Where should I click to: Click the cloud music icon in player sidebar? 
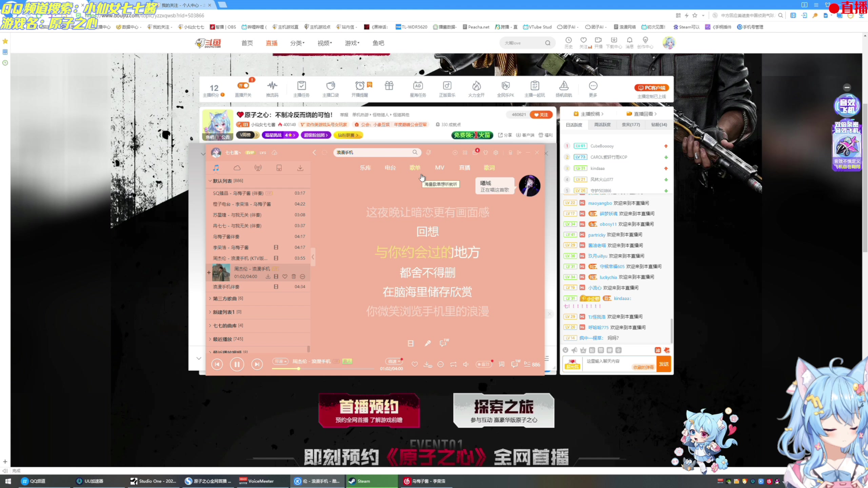[237, 168]
